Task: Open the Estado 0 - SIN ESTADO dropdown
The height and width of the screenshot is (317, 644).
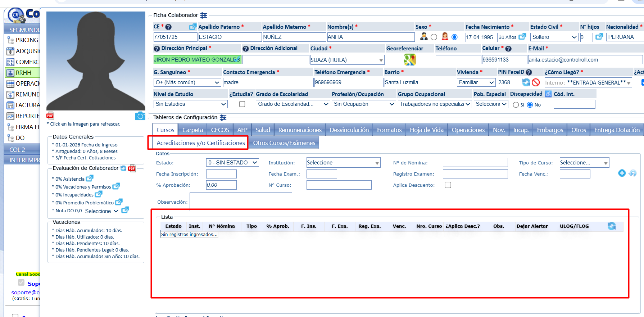Action: click(x=232, y=163)
